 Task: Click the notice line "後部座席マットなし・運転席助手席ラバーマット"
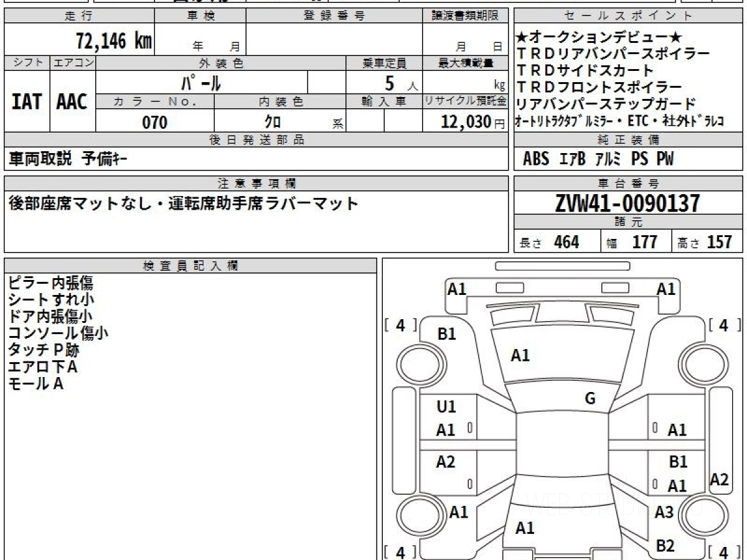184,203
